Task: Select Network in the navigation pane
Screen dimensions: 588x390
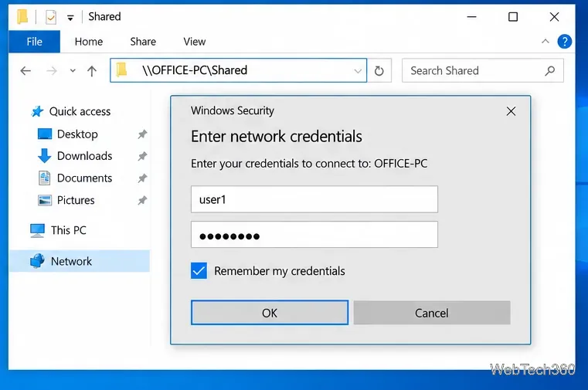Action: pyautogui.click(x=79, y=261)
